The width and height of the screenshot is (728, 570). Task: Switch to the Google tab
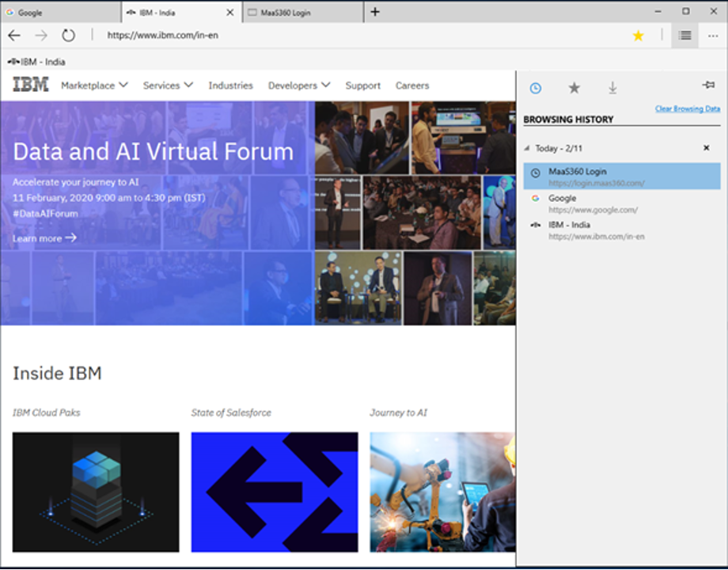(61, 13)
